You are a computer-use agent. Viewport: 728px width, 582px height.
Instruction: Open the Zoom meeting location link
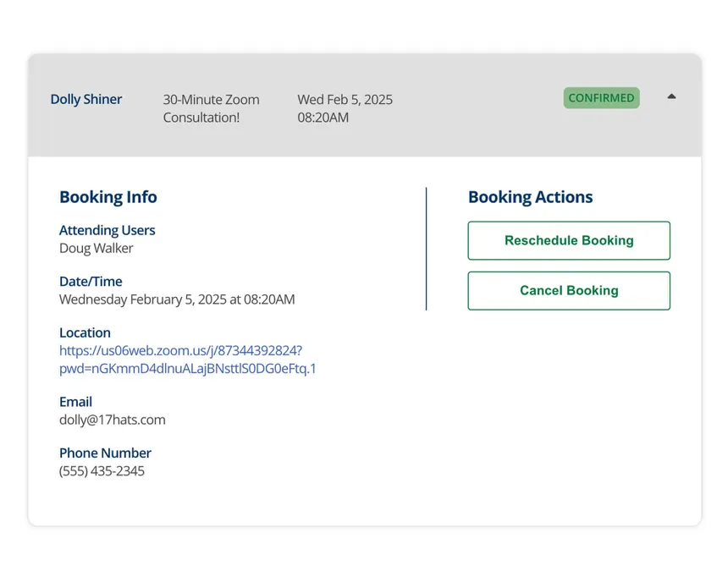pyautogui.click(x=187, y=359)
